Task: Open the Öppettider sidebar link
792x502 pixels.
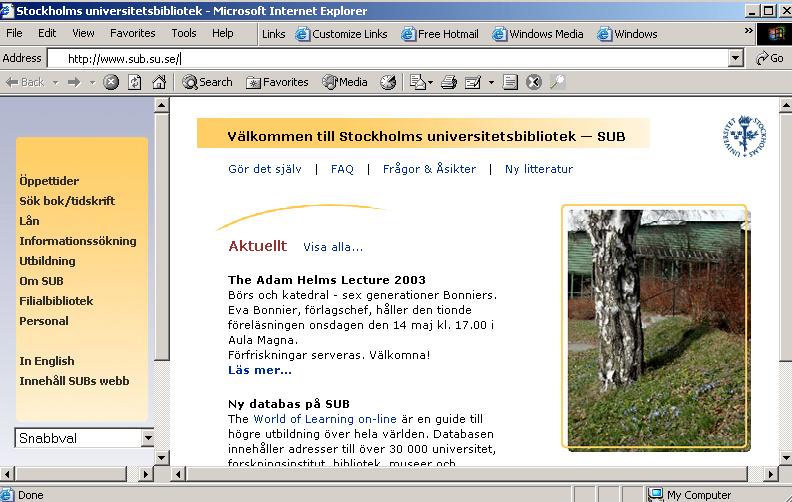Action: click(x=49, y=181)
